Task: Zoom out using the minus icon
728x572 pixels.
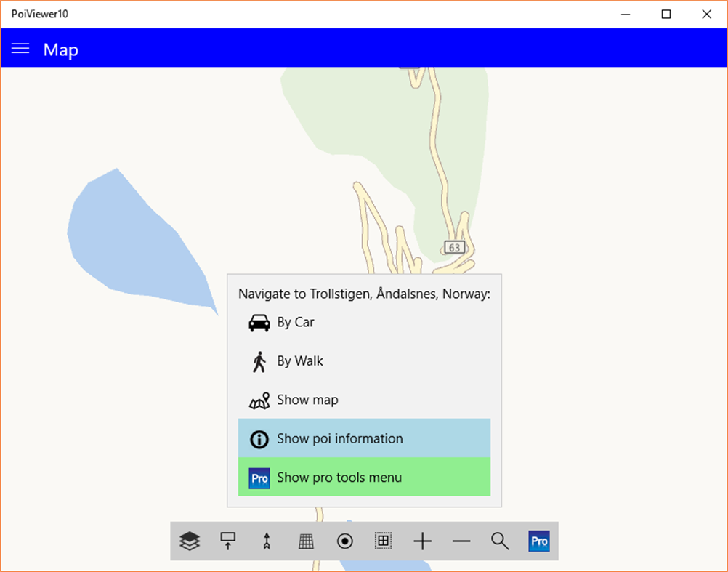Action: coord(461,541)
